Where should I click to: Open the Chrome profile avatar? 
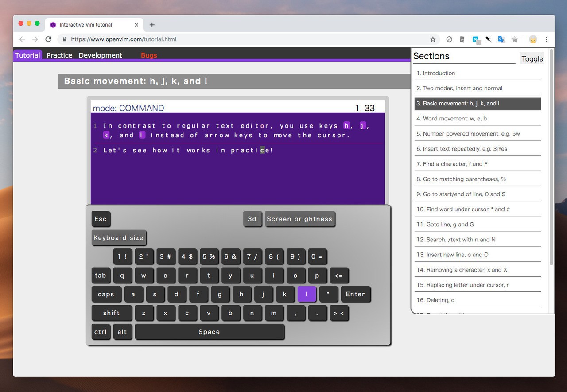point(533,39)
